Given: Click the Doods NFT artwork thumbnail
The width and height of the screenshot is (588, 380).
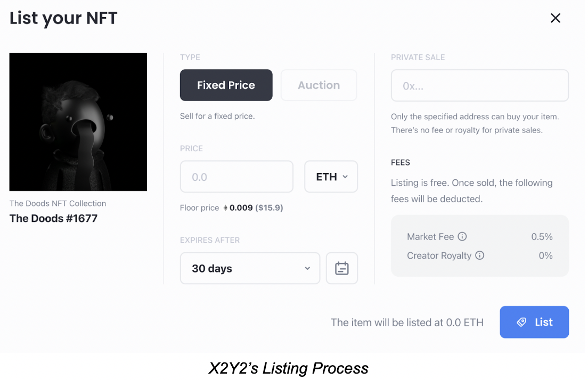Looking at the screenshot, I should pos(78,122).
